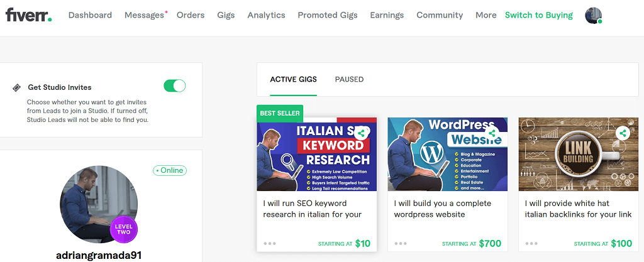644x262 pixels.
Task: Open Analytics
Action: coord(266,15)
